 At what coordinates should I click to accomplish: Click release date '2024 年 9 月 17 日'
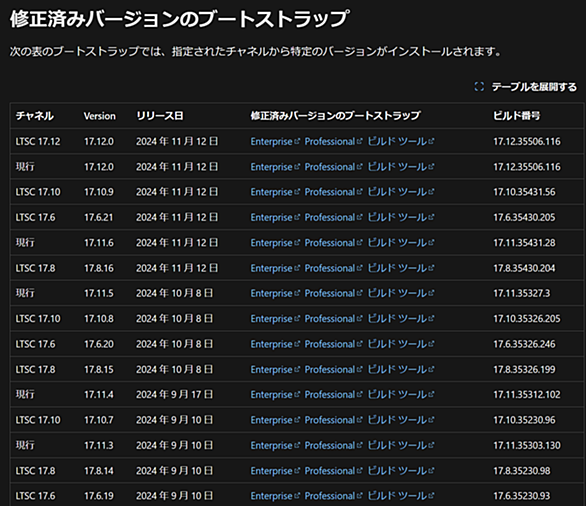(x=175, y=395)
